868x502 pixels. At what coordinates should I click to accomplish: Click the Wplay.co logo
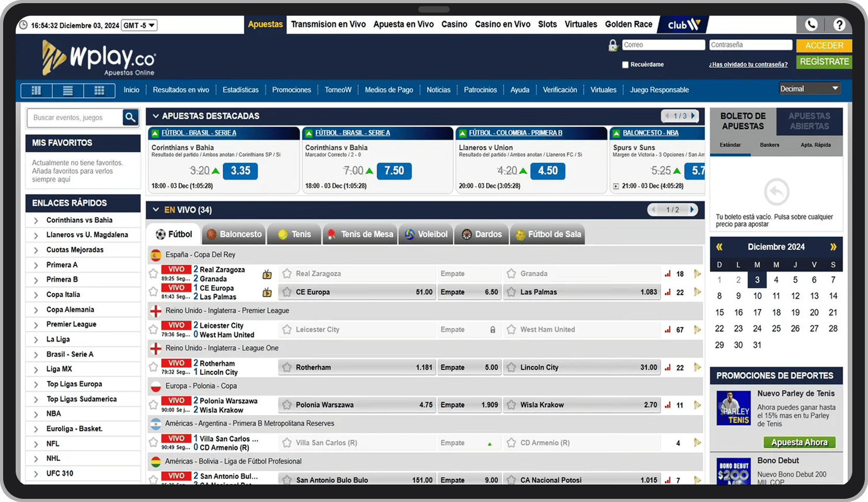pyautogui.click(x=98, y=58)
